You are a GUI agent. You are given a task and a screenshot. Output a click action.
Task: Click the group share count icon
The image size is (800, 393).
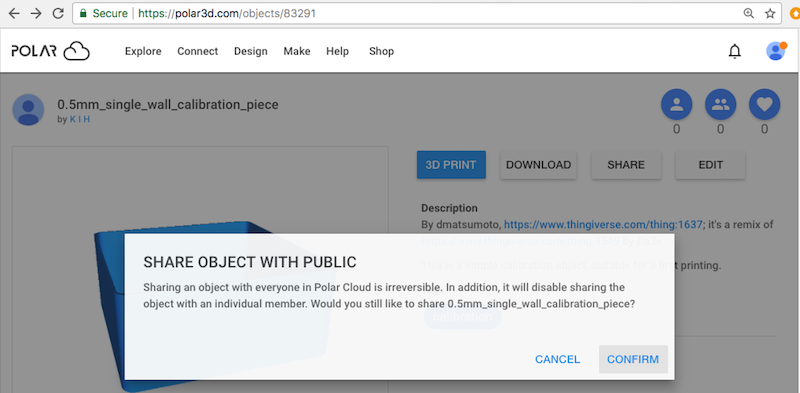[x=720, y=105]
